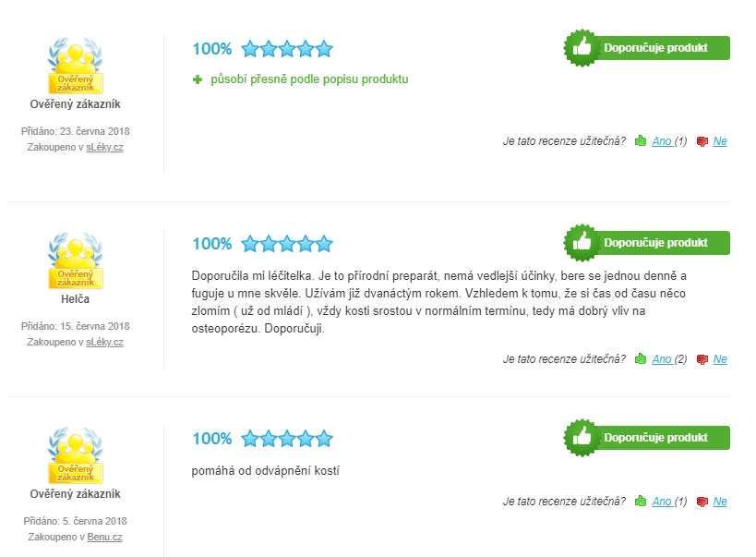This screenshot has width=756, height=557.
Task: Vote 'Ano (1)' on the 5. června review
Action: [669, 501]
